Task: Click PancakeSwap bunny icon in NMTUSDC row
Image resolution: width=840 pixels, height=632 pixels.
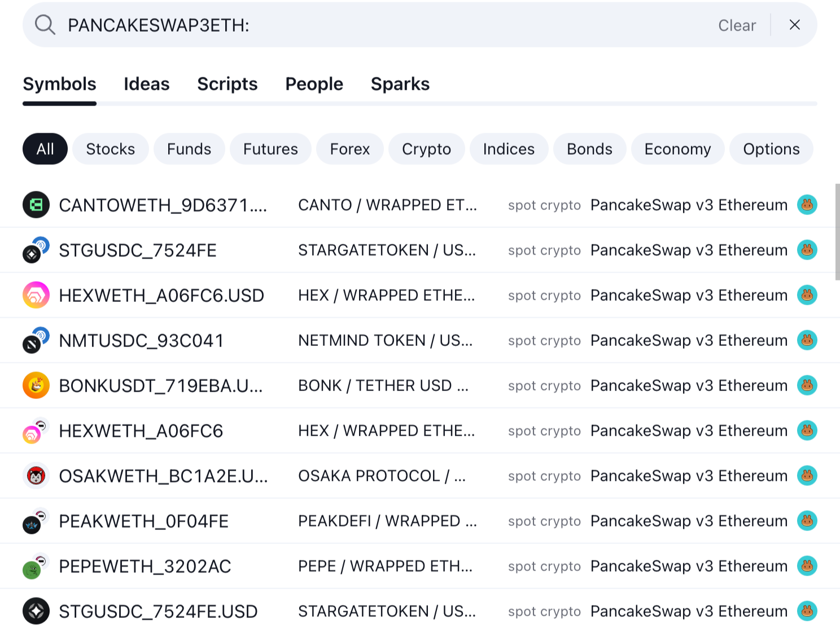Action: pos(807,340)
